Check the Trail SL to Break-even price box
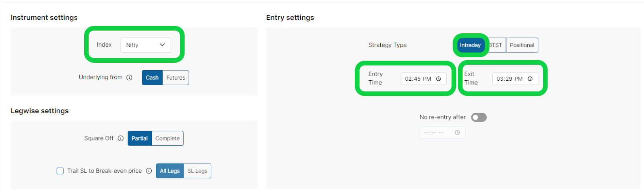Screen dimensions: 644x192 click(60, 171)
